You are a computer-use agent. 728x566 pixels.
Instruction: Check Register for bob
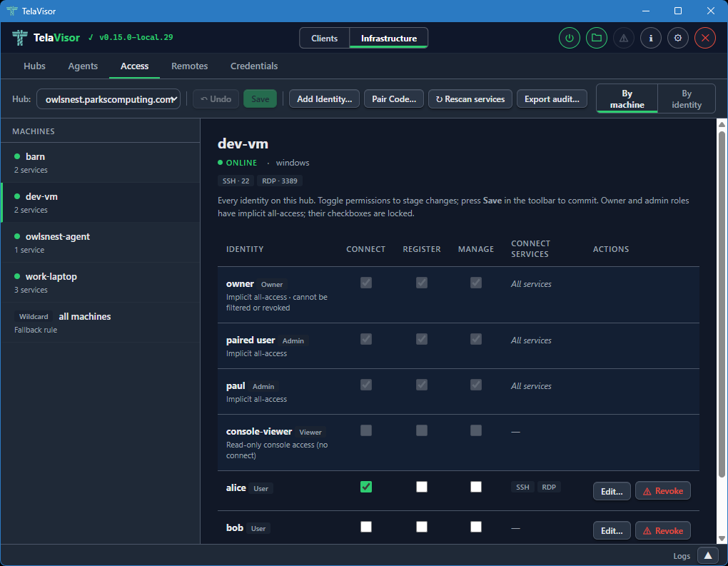pos(422,527)
